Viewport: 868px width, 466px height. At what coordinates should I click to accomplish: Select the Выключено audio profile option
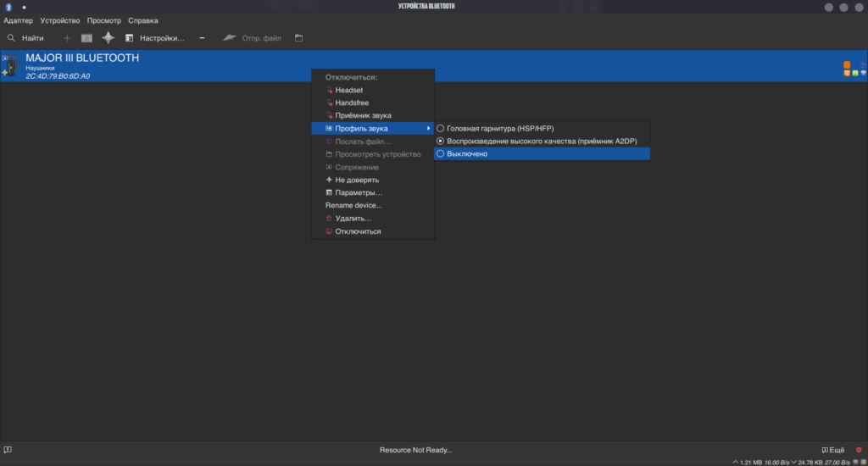coord(542,154)
